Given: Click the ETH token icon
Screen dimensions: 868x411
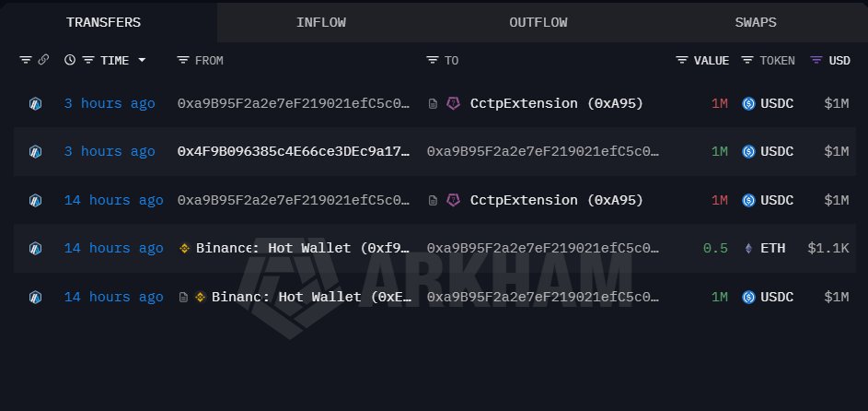Looking at the screenshot, I should pos(748,249).
